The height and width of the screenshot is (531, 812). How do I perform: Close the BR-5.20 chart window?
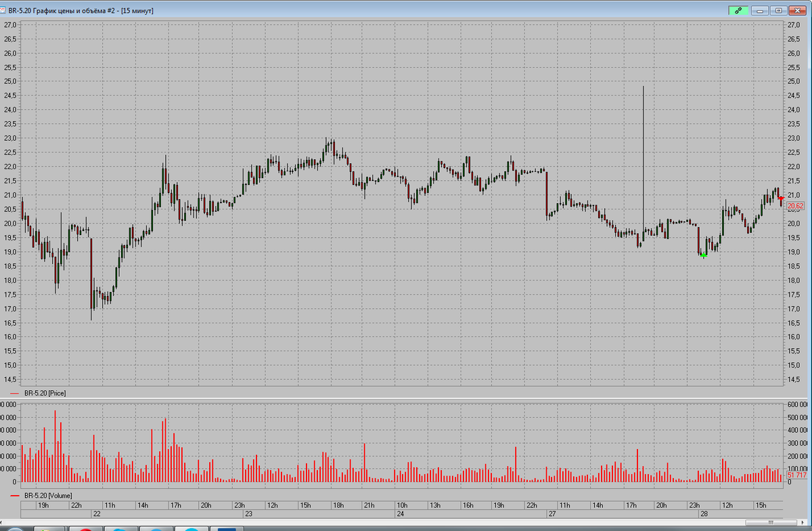tap(798, 10)
